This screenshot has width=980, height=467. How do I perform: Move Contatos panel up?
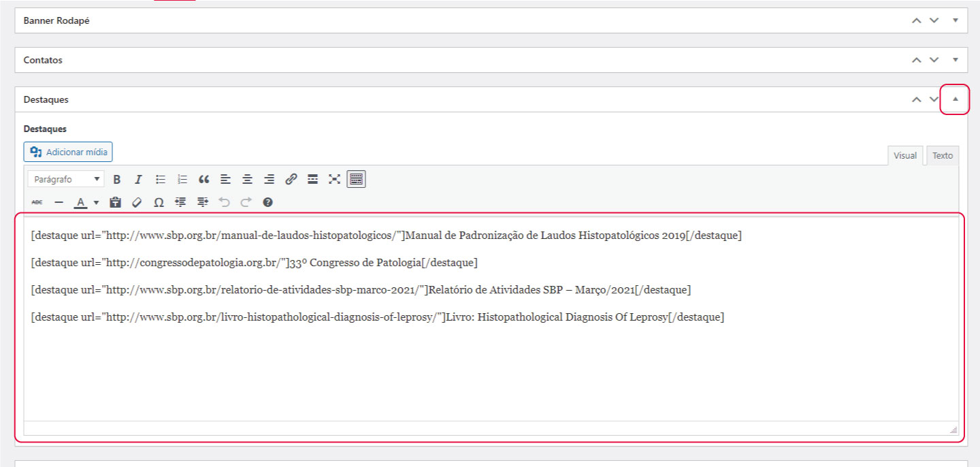[x=917, y=60]
